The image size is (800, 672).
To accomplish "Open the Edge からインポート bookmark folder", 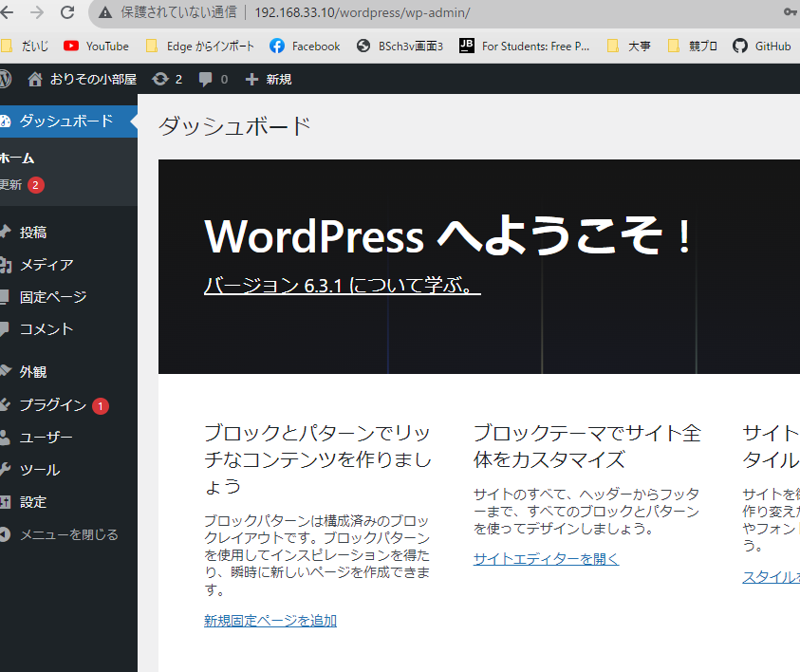I will click(x=200, y=47).
